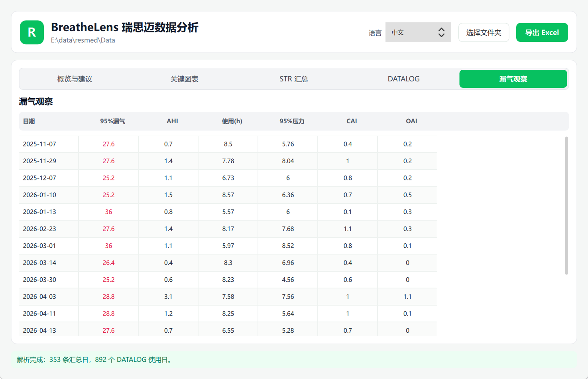Go to the STR 汇总 tab
This screenshot has width=588, height=379.
click(294, 79)
